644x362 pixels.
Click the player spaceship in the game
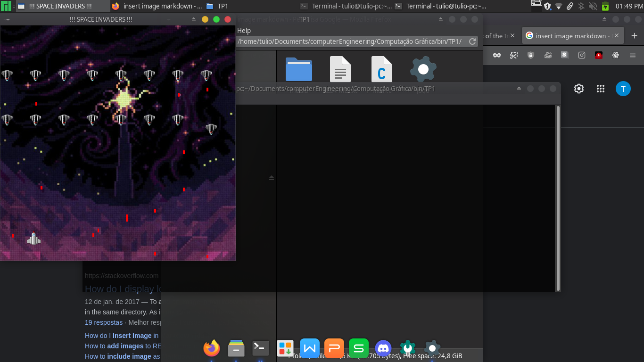click(x=33, y=239)
